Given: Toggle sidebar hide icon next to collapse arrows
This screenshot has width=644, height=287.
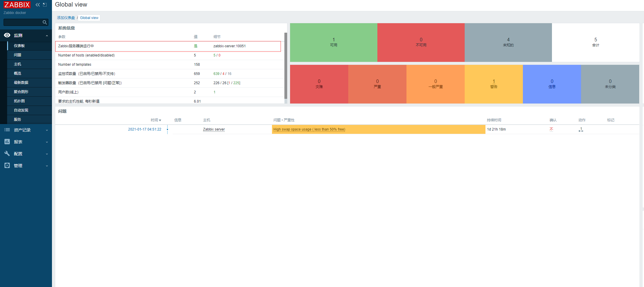Looking at the screenshot, I should pos(45,4).
